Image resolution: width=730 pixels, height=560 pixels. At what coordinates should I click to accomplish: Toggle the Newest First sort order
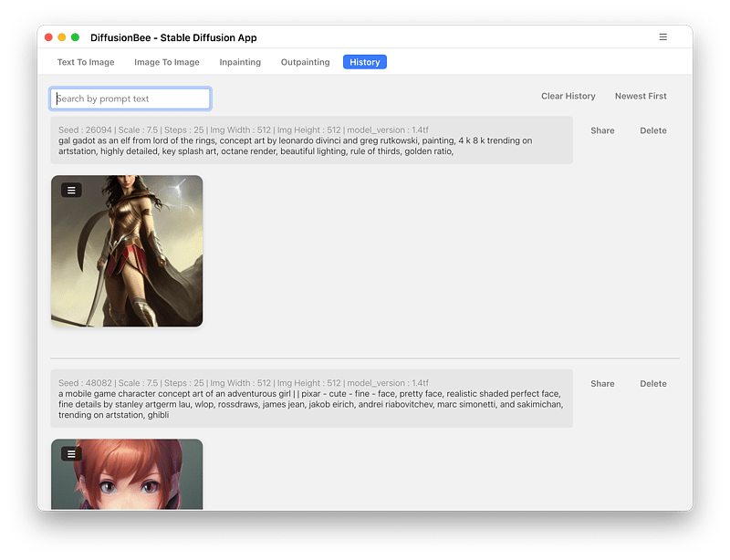pyautogui.click(x=641, y=96)
